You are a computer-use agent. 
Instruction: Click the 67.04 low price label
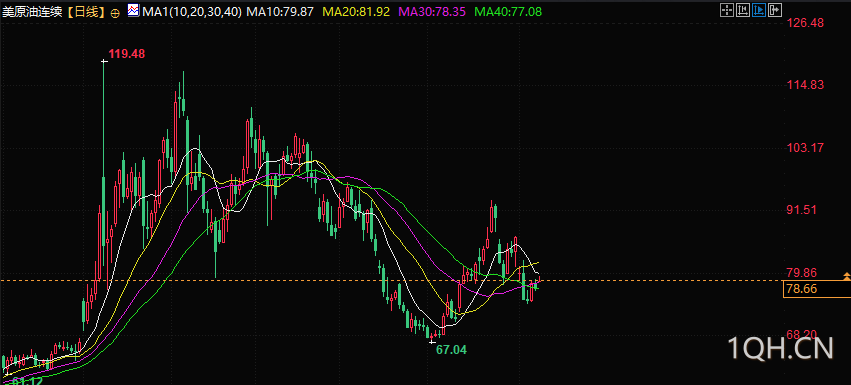[x=452, y=350]
